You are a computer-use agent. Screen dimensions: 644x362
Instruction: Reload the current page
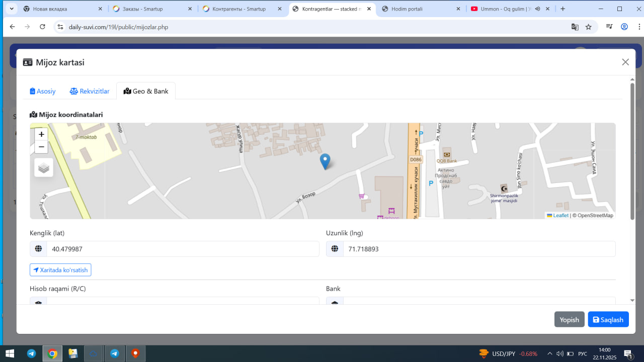(42, 27)
